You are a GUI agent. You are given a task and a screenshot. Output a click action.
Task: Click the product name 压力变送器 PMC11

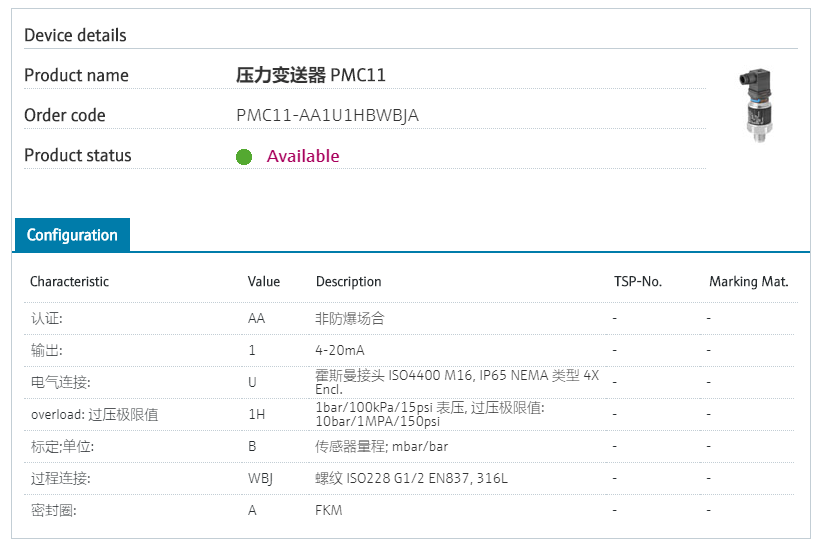pos(311,75)
